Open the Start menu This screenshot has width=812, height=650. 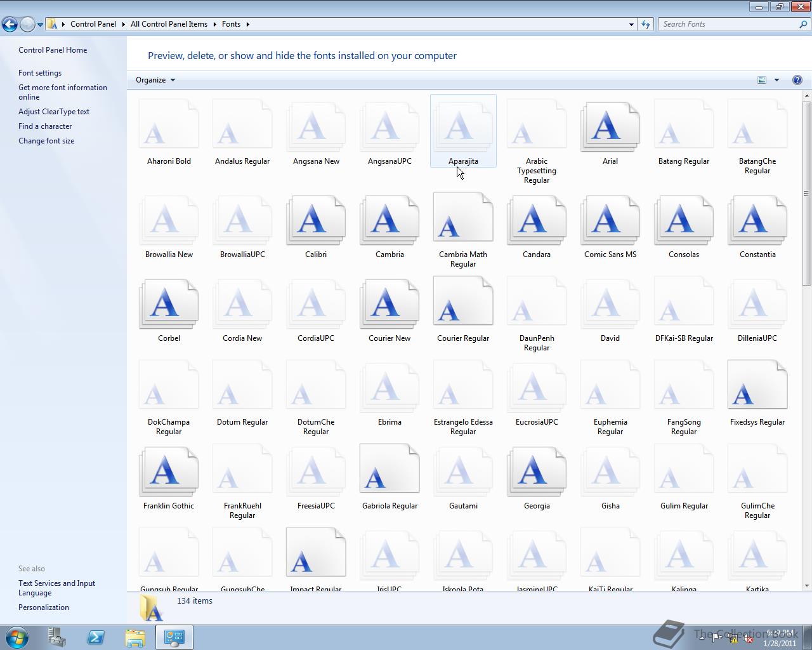point(17,637)
